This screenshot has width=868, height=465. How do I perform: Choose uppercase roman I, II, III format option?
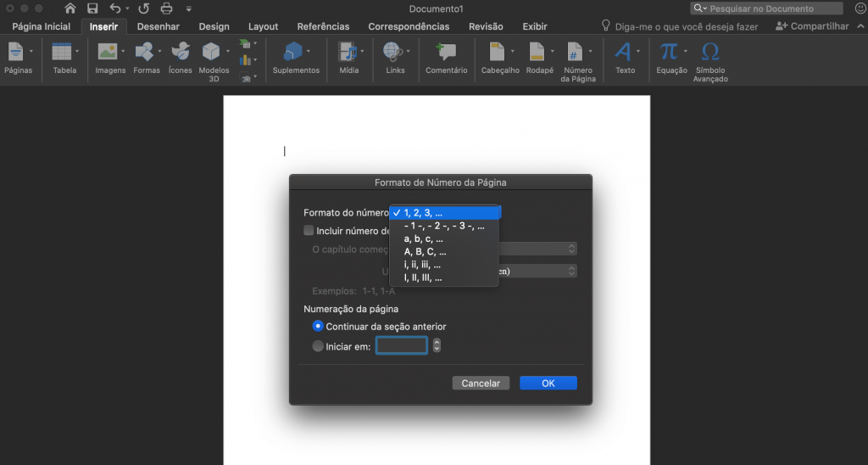tap(444, 277)
